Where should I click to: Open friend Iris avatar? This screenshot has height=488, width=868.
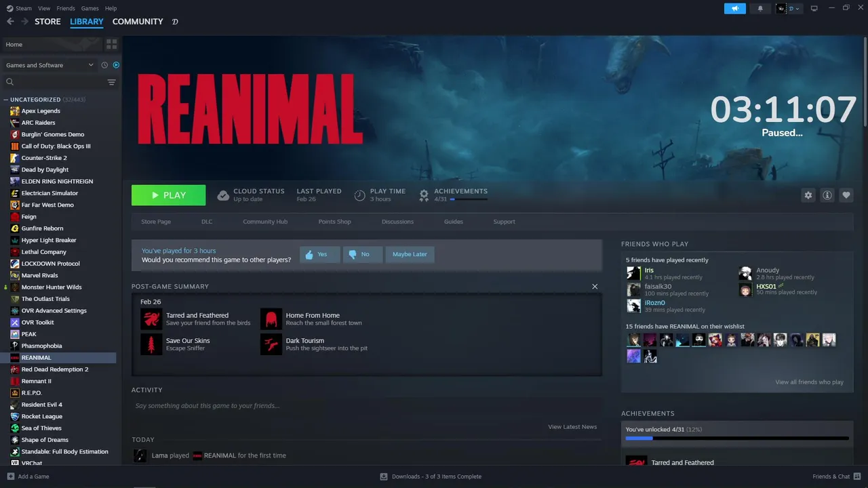(x=633, y=273)
